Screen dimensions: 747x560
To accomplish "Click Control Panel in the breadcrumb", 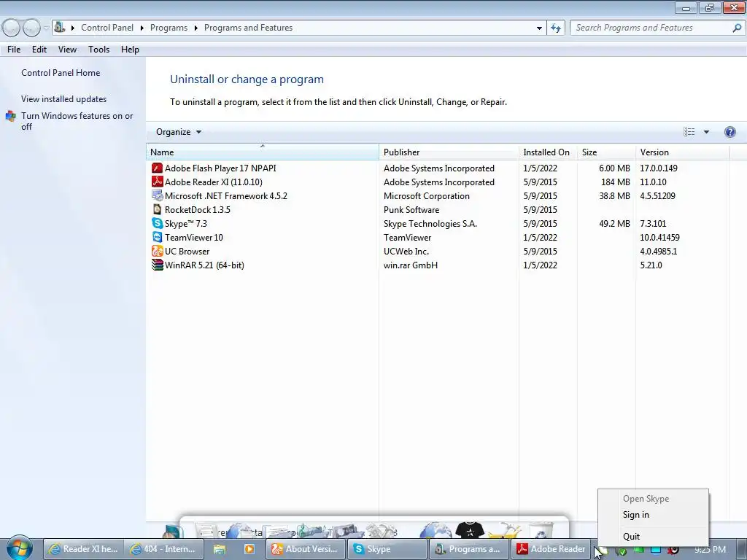I will pyautogui.click(x=107, y=28).
